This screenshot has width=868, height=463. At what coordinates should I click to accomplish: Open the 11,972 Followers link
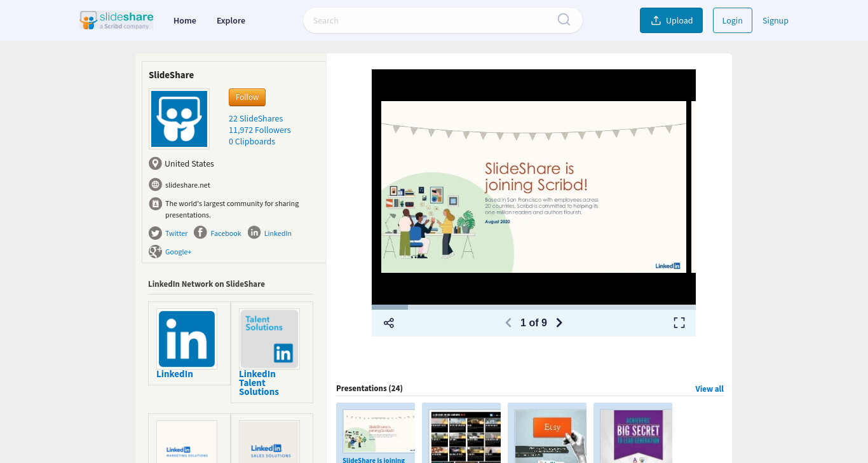pos(260,130)
